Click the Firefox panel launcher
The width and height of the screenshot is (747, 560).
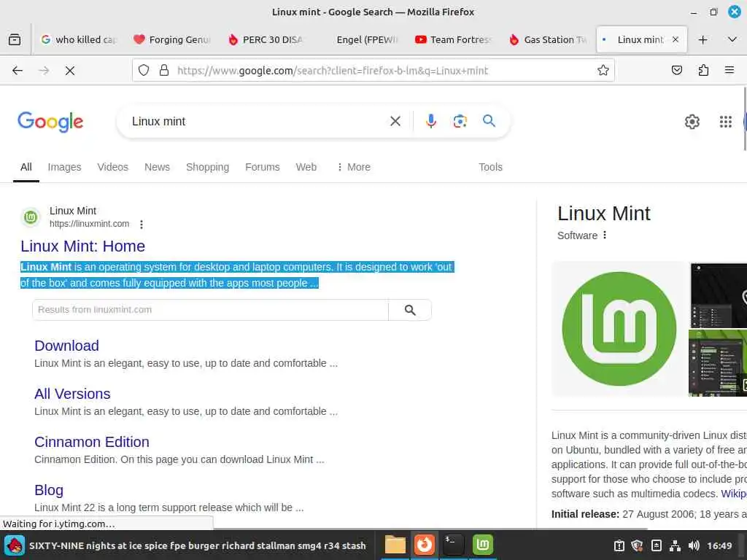pos(424,545)
